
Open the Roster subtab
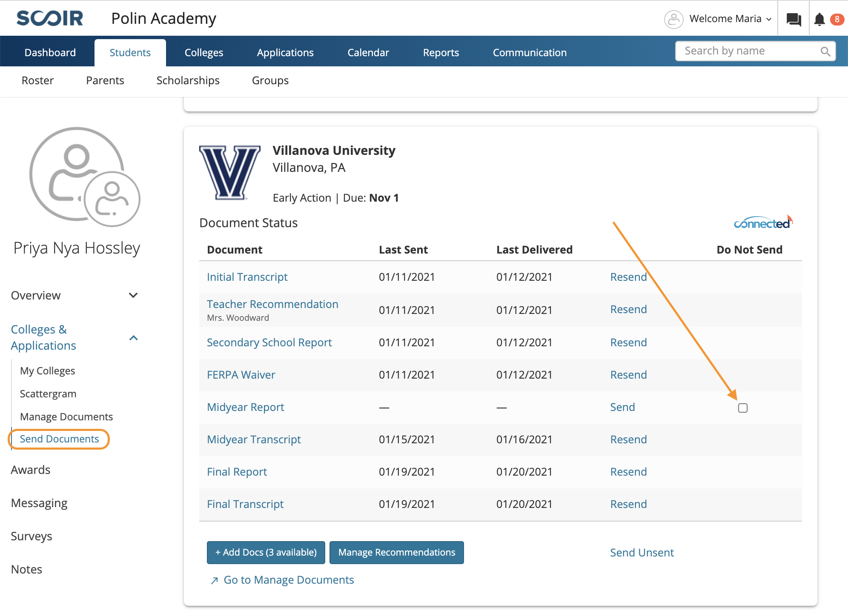(37, 80)
